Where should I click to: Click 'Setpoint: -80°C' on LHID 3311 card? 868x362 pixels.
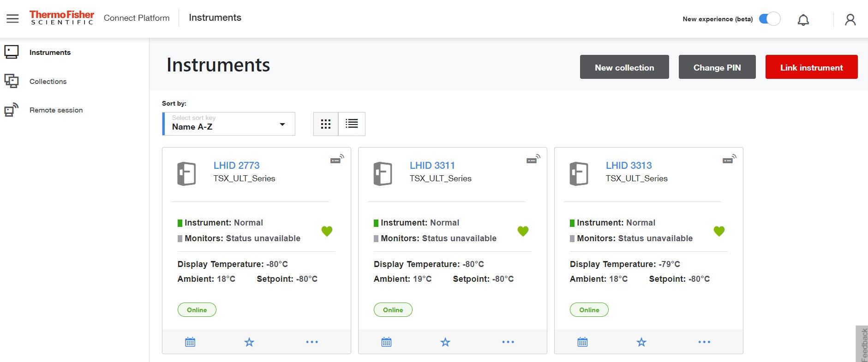[x=483, y=279]
